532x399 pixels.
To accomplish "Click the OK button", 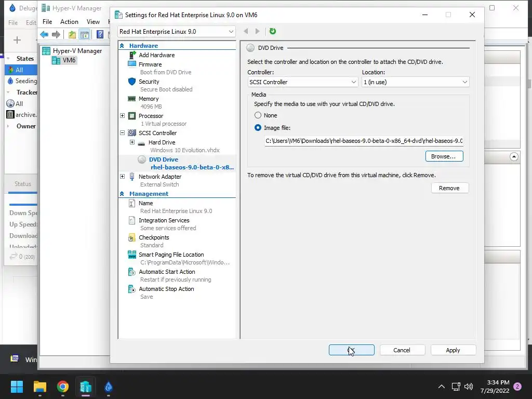I will click(352, 350).
